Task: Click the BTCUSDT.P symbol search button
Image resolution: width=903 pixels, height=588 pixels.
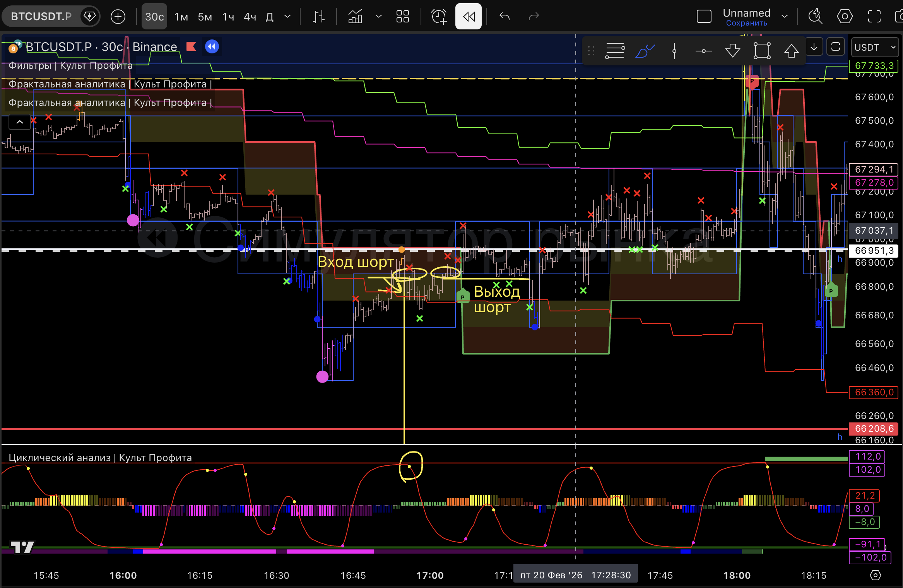Action: (x=41, y=16)
